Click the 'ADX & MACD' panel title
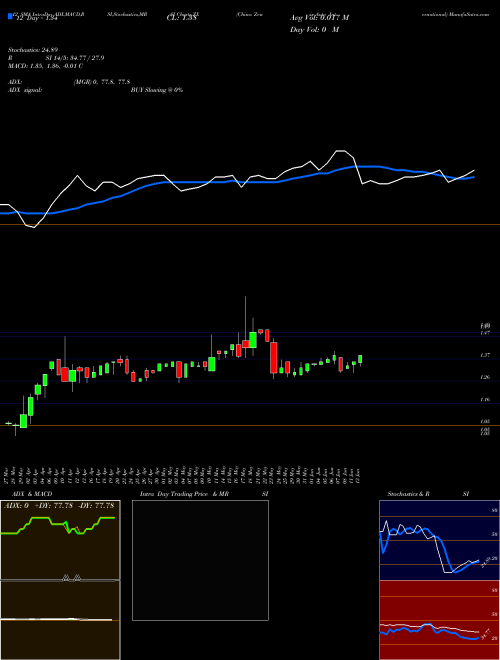 32,494
